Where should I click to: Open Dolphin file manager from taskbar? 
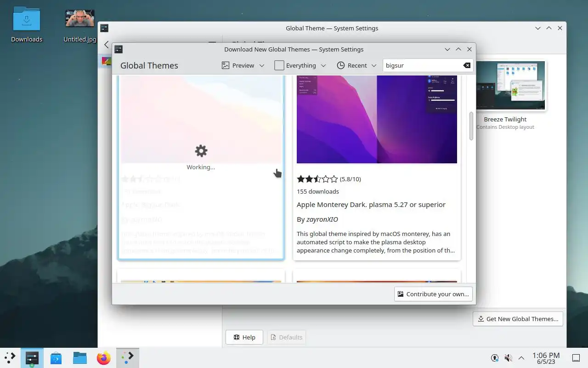[80, 358]
